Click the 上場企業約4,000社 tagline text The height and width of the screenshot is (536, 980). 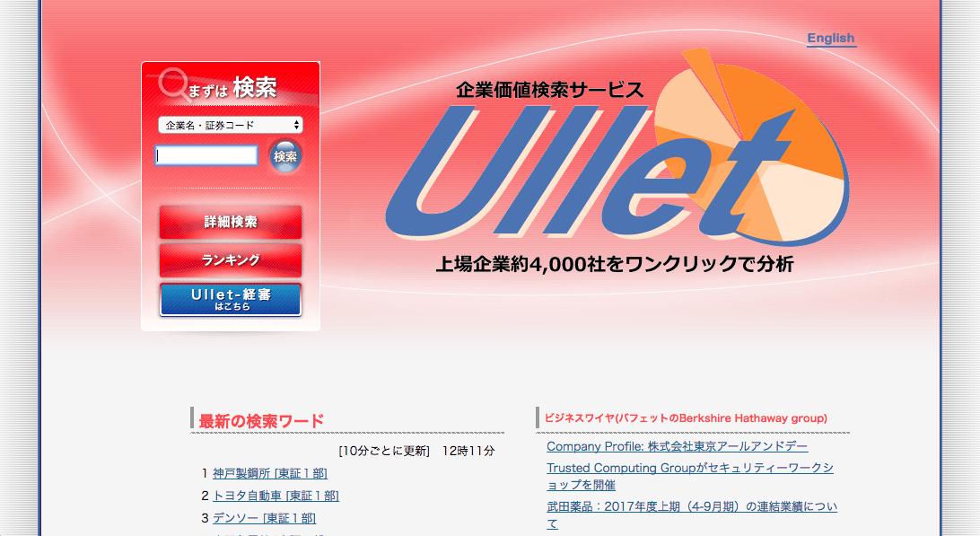[x=615, y=264]
